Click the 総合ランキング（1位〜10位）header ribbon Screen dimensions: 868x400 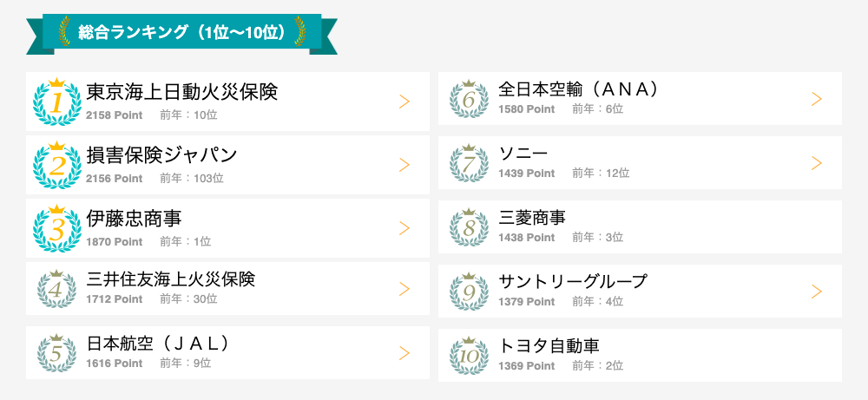[x=181, y=33]
